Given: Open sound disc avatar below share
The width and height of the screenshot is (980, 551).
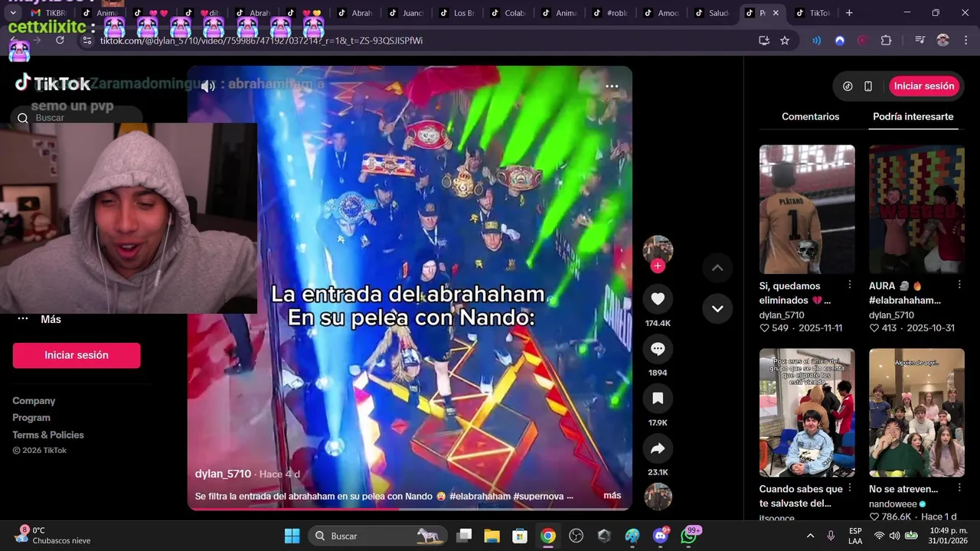Looking at the screenshot, I should pos(658,497).
